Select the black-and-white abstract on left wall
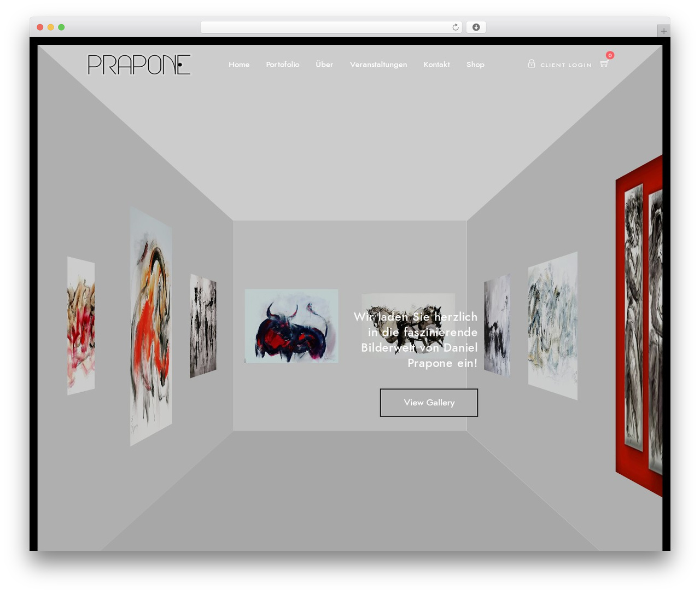700x593 pixels. (x=203, y=326)
